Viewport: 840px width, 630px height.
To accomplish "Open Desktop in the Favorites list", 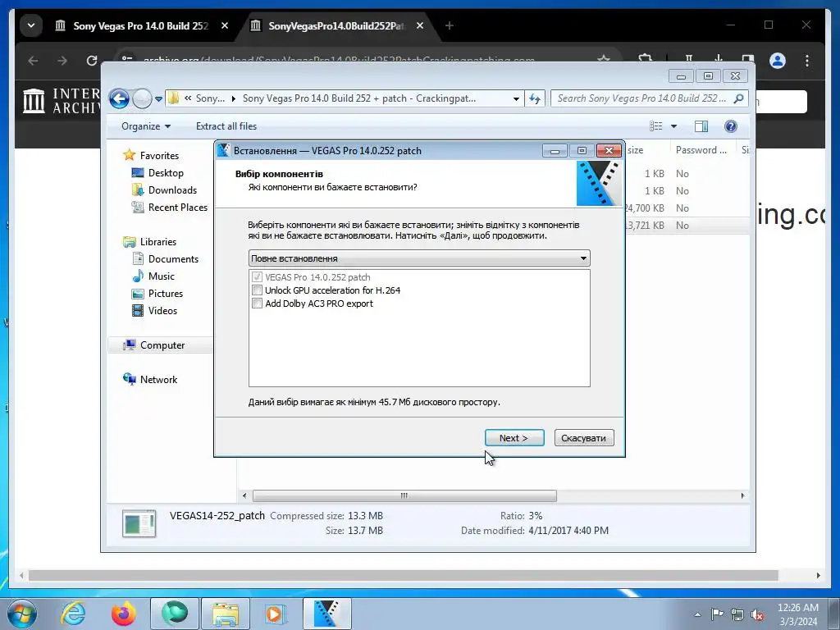I will point(166,172).
